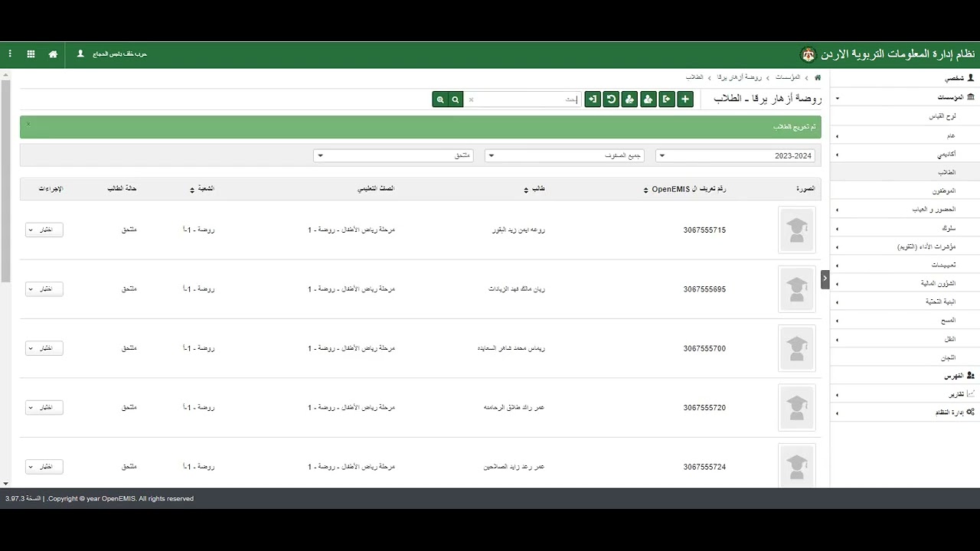The image size is (980, 551).
Task: Click student name عمر رائد طارق الرحامنه
Action: [514, 408]
